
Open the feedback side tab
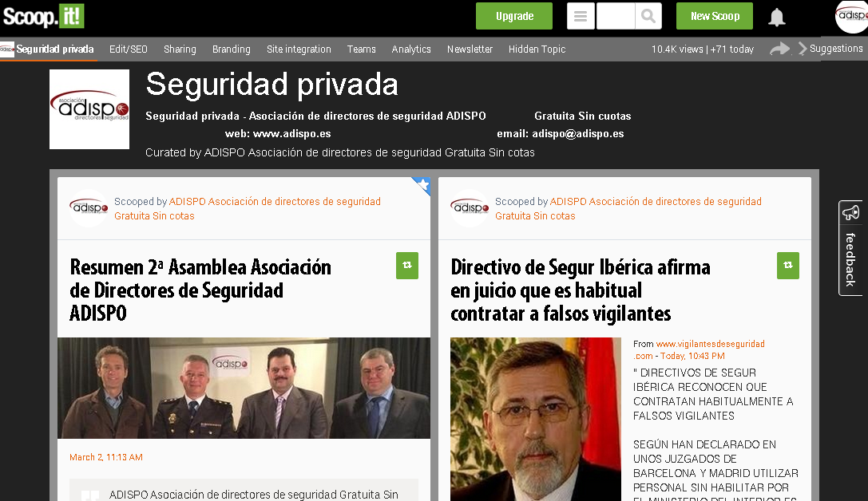pos(850,248)
